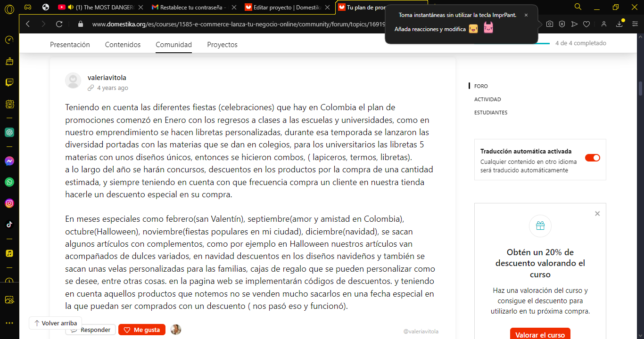Open GX Corner gamepad icon
Screen dimensions: 644x339
point(28,7)
